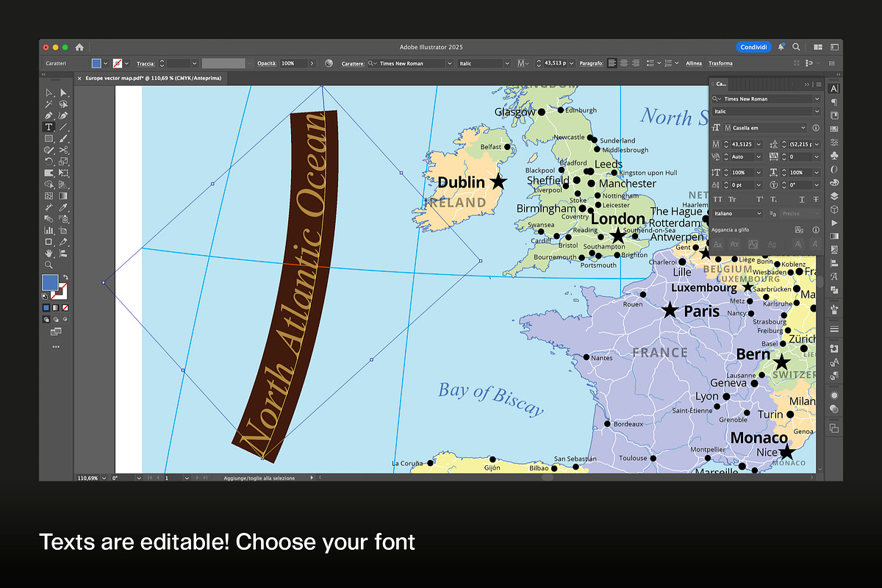Enable center paragraph alignment
The height and width of the screenshot is (588, 882).
click(x=623, y=63)
